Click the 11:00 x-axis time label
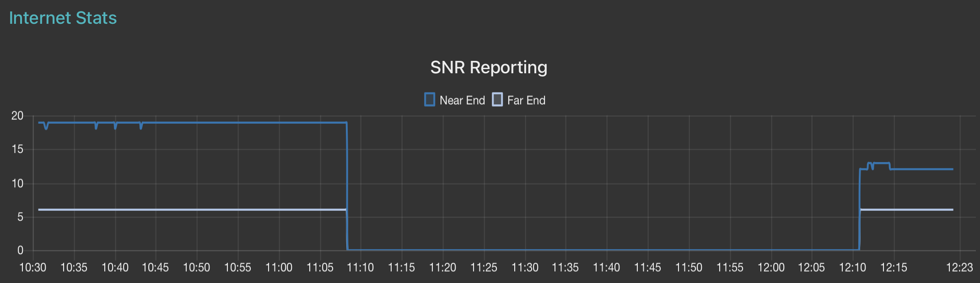 279,267
